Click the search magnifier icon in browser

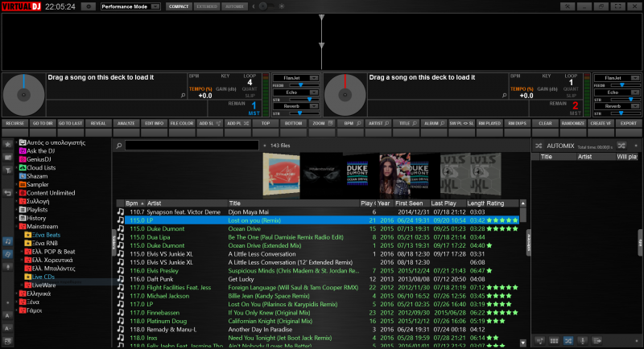click(119, 146)
